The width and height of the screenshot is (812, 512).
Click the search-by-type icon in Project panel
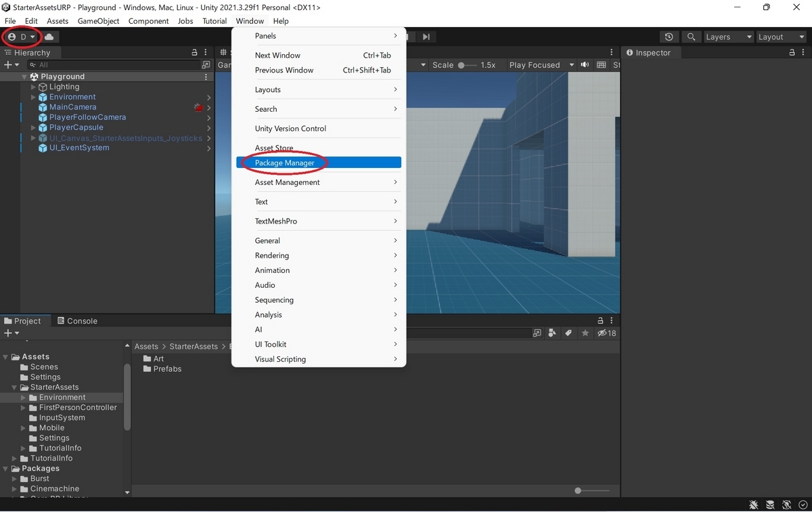(x=551, y=333)
